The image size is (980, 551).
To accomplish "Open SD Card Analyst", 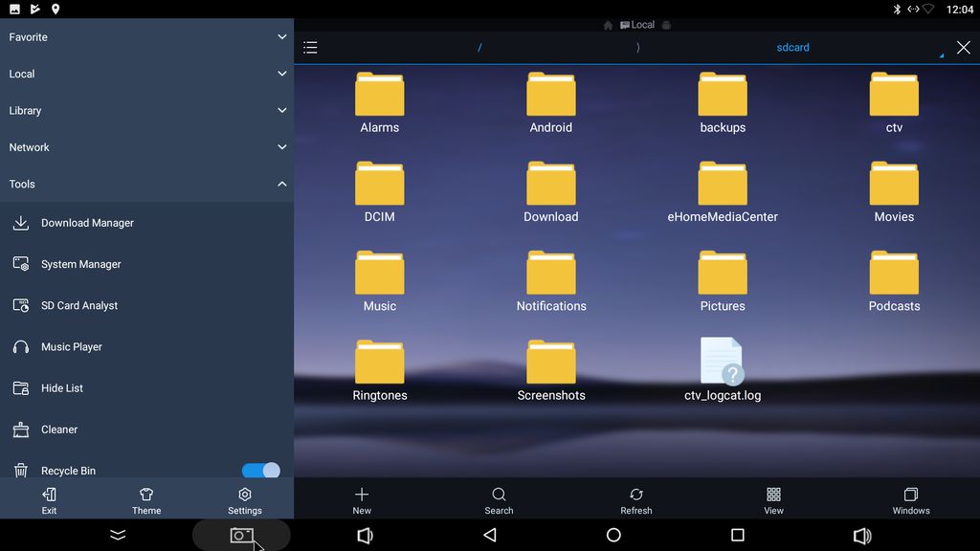I will [x=78, y=305].
